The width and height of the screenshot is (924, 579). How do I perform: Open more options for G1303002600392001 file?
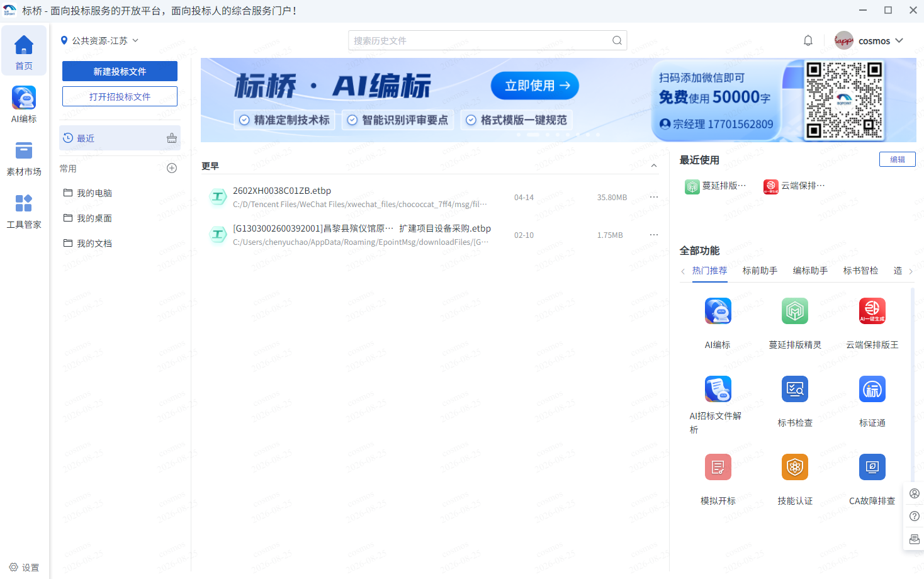point(654,235)
